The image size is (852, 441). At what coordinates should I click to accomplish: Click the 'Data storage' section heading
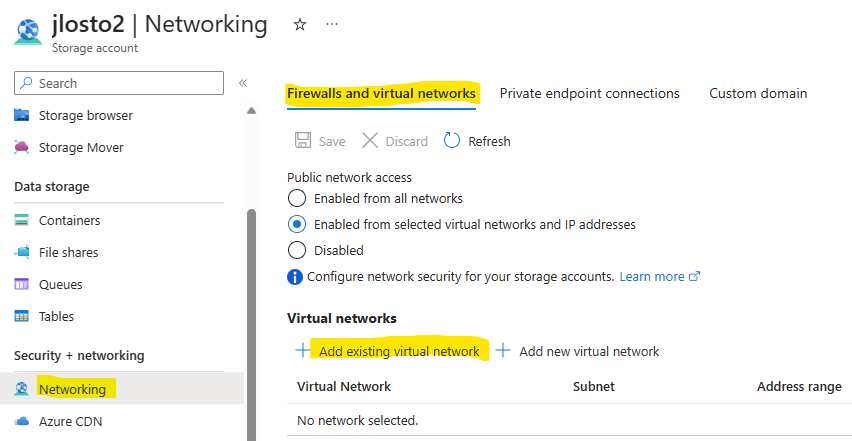pyautogui.click(x=52, y=187)
